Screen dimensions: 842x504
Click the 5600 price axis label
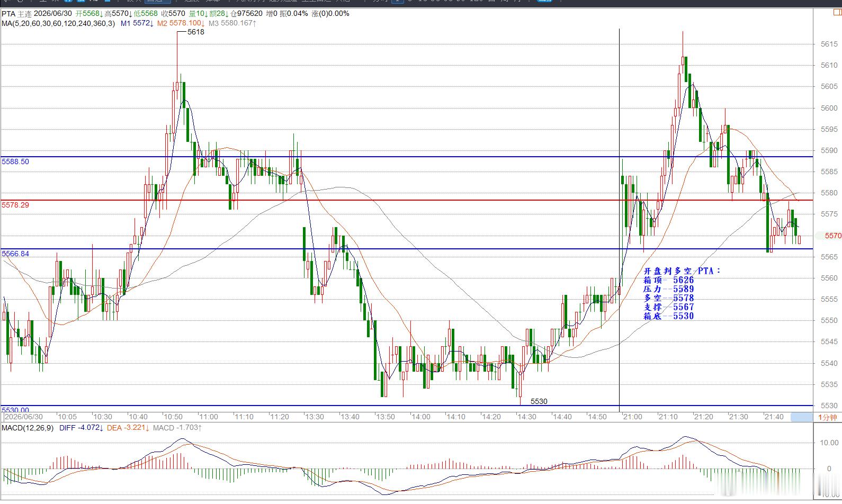(829, 108)
